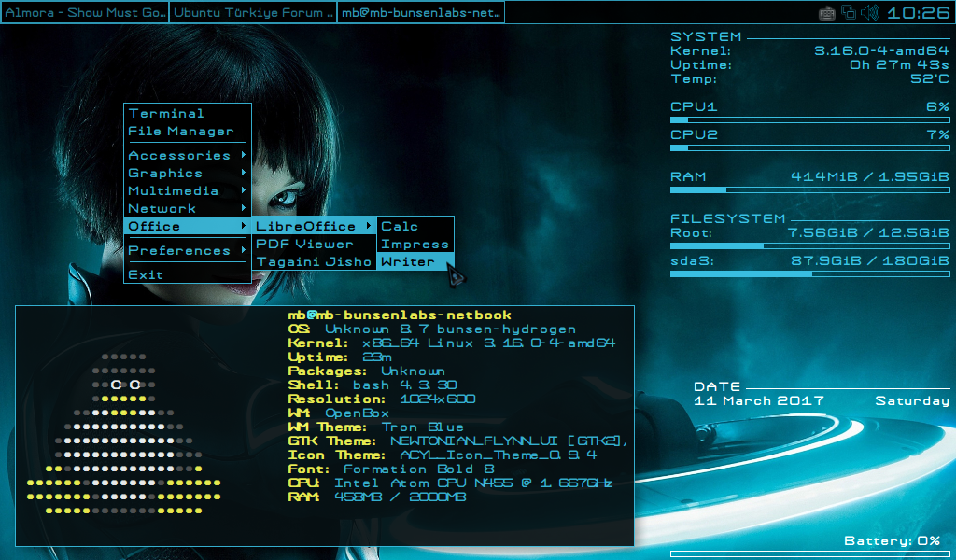Click "mb@mb-bunsenlabs-netbook" in the terminal output
The height and width of the screenshot is (560, 956).
[400, 315]
